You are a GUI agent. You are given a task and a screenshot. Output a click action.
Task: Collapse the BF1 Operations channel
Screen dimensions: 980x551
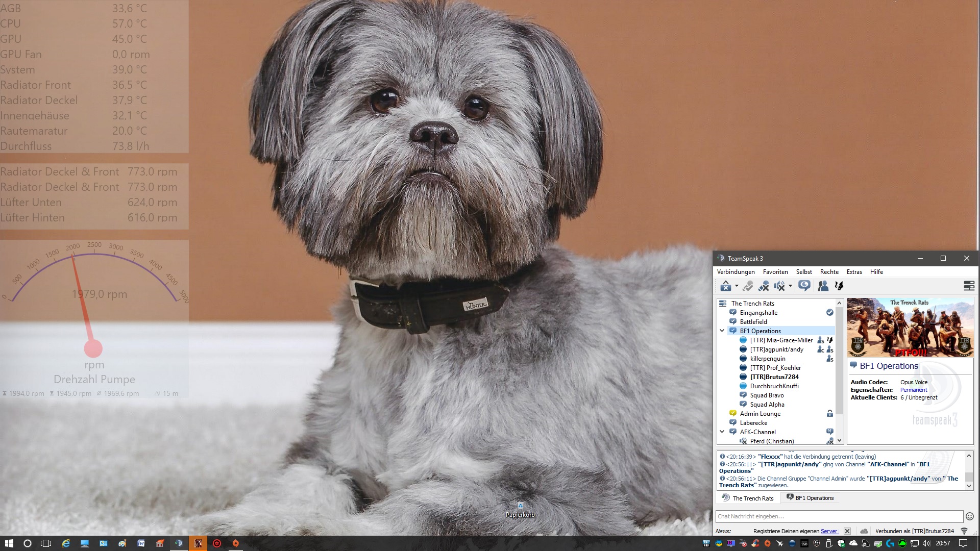tap(722, 331)
